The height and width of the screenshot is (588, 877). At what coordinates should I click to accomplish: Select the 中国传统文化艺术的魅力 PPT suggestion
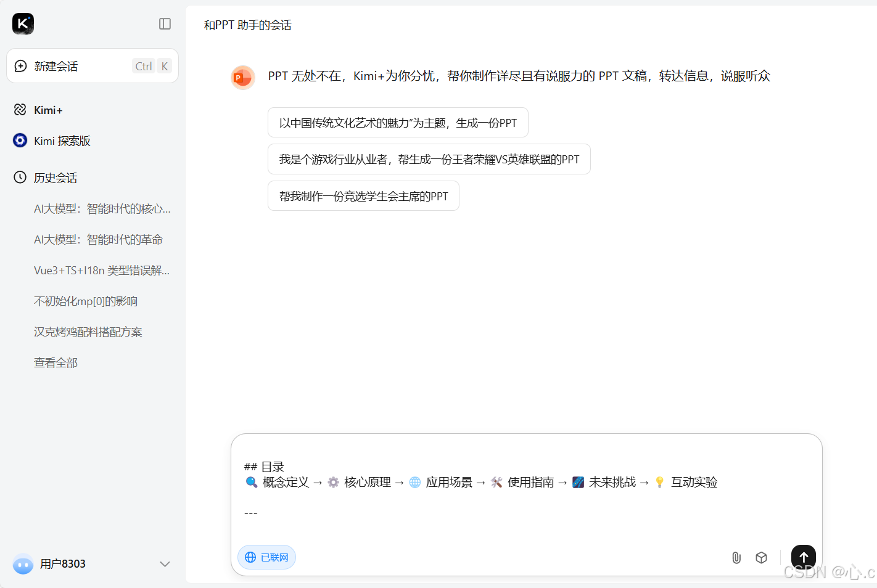coord(398,123)
